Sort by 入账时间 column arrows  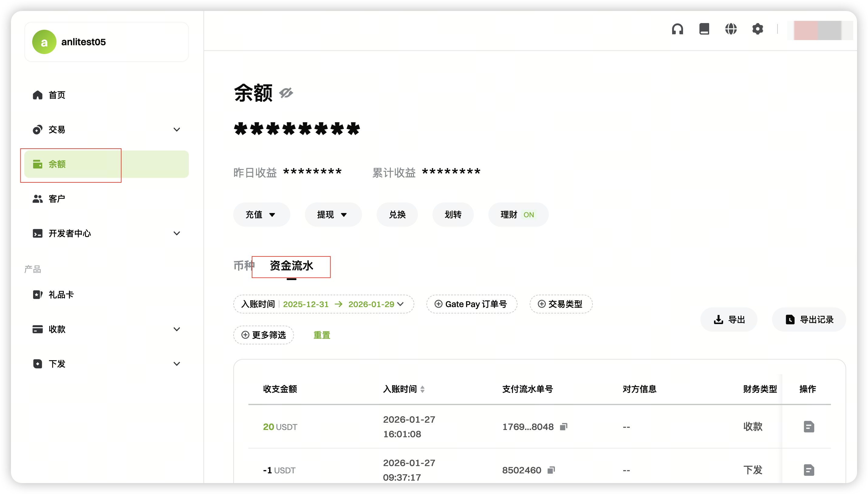[422, 389]
